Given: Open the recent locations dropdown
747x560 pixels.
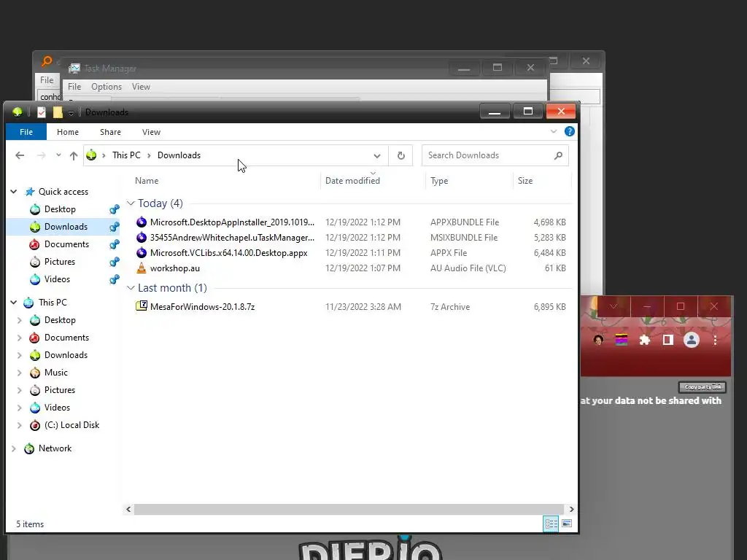Looking at the screenshot, I should [x=58, y=155].
